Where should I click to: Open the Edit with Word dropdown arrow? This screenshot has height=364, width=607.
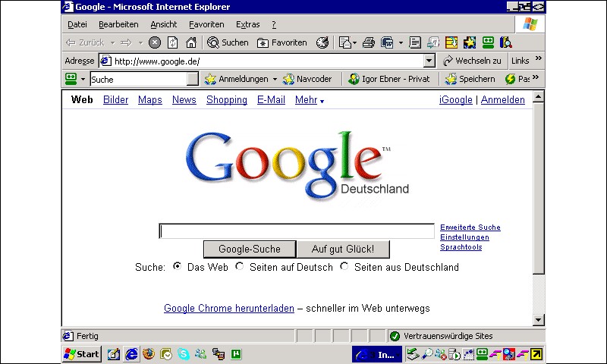(x=401, y=43)
